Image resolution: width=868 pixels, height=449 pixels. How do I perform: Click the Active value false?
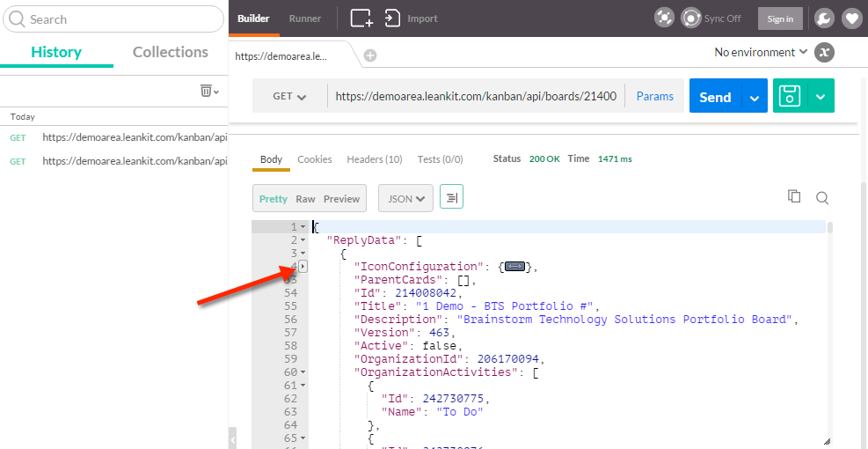[x=439, y=346]
